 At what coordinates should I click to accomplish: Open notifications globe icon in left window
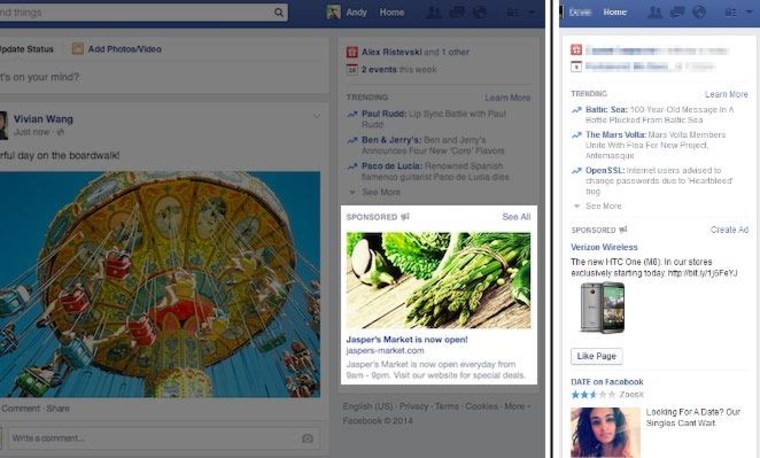479,12
